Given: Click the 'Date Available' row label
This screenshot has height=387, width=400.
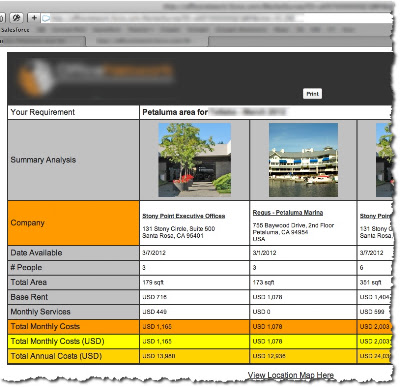Looking at the screenshot, I should (36, 253).
